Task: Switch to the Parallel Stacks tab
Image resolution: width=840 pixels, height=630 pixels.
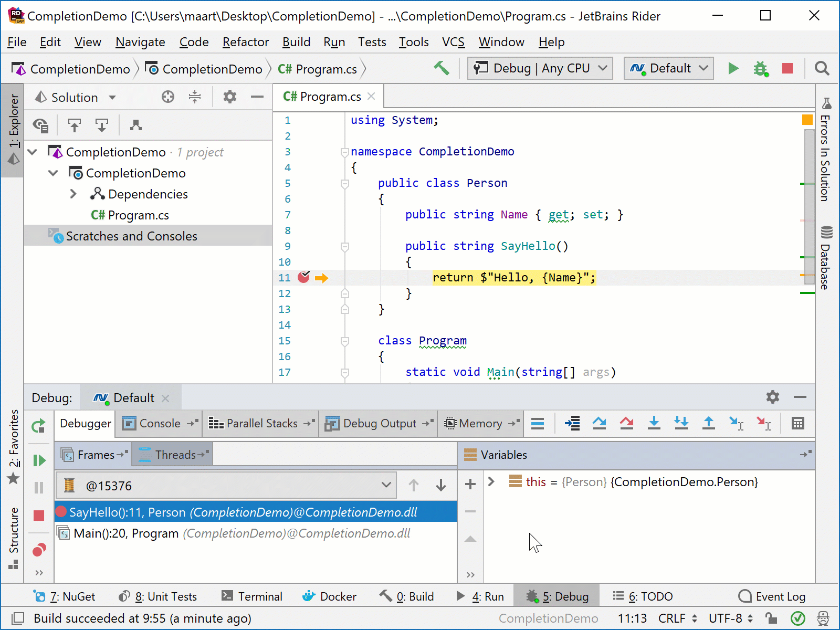Action: (260, 423)
